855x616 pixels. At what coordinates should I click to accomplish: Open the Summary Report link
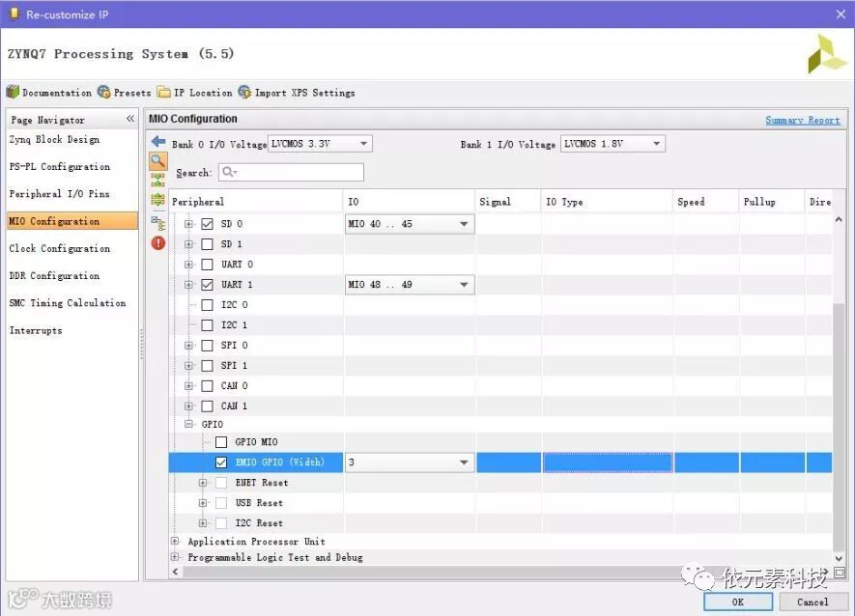(802, 120)
